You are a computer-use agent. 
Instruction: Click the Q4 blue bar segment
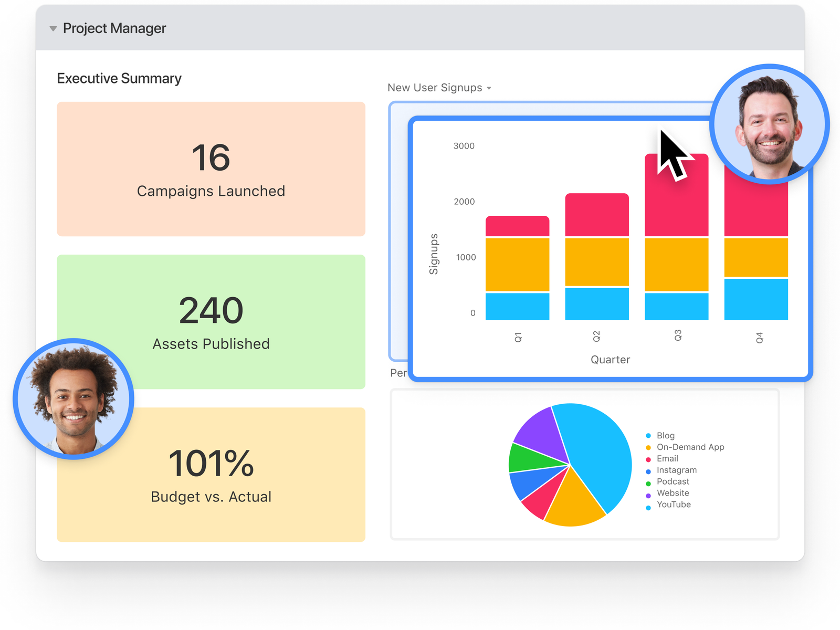[756, 299]
